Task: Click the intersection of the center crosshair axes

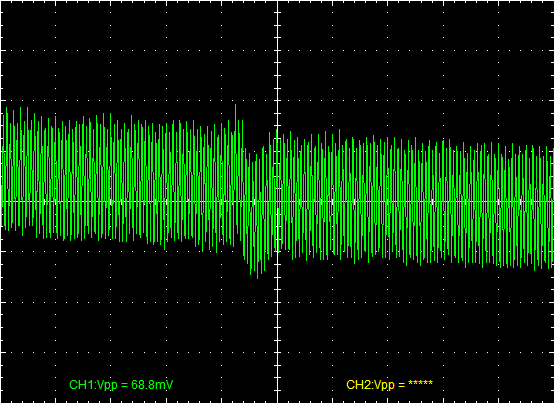Action: (278, 202)
